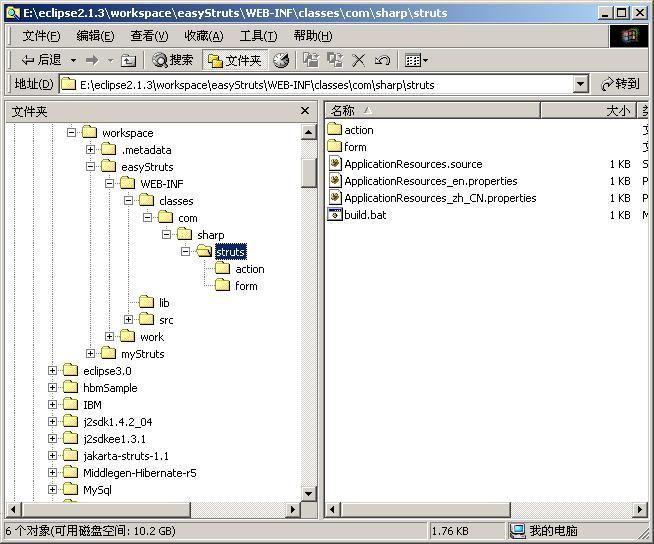Viewport: 654px width, 544px height.
Task: Expand the myStruts tree node
Action: click(91, 354)
